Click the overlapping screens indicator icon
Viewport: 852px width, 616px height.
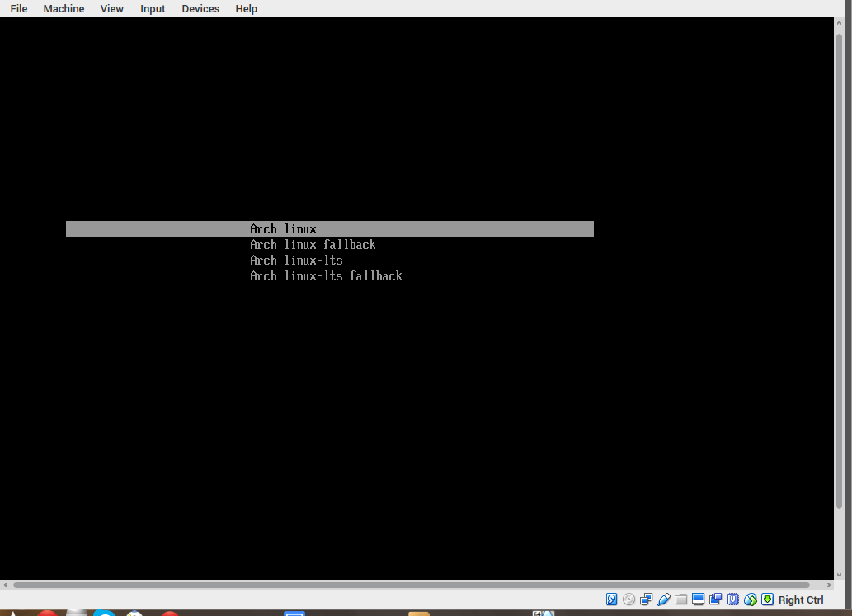[x=716, y=600]
